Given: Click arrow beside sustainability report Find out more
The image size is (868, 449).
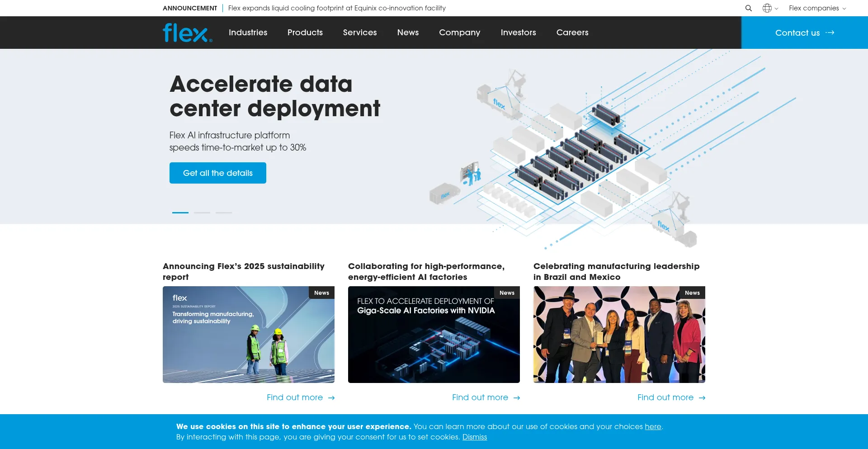Looking at the screenshot, I should [x=331, y=398].
